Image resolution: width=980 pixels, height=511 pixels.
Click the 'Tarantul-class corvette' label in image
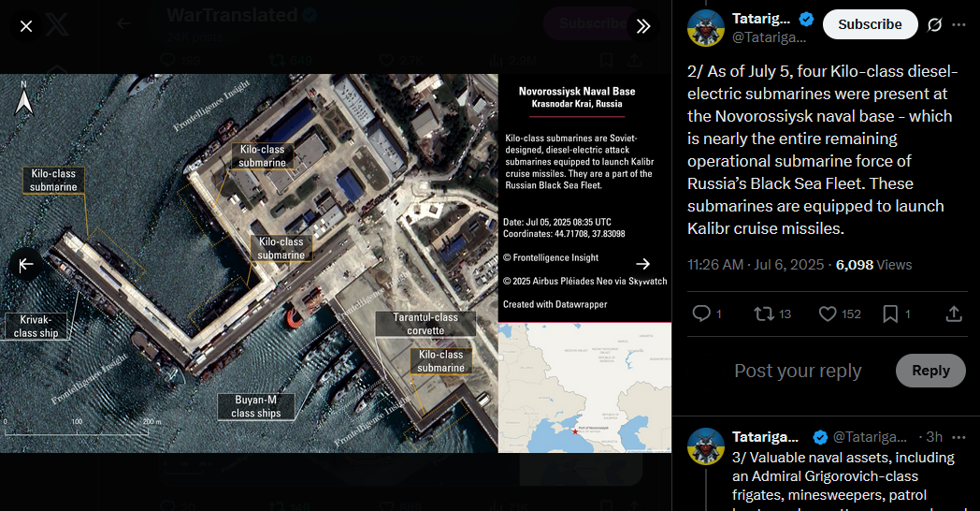point(425,324)
